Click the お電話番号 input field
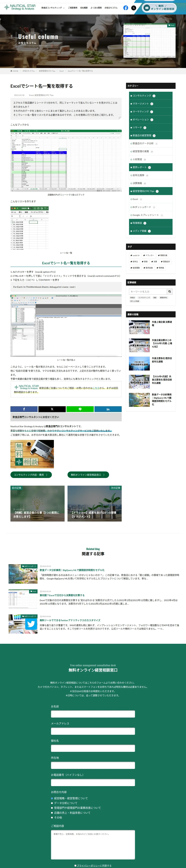Image resolution: width=186 pixels, height=868 pixels. [93, 782]
